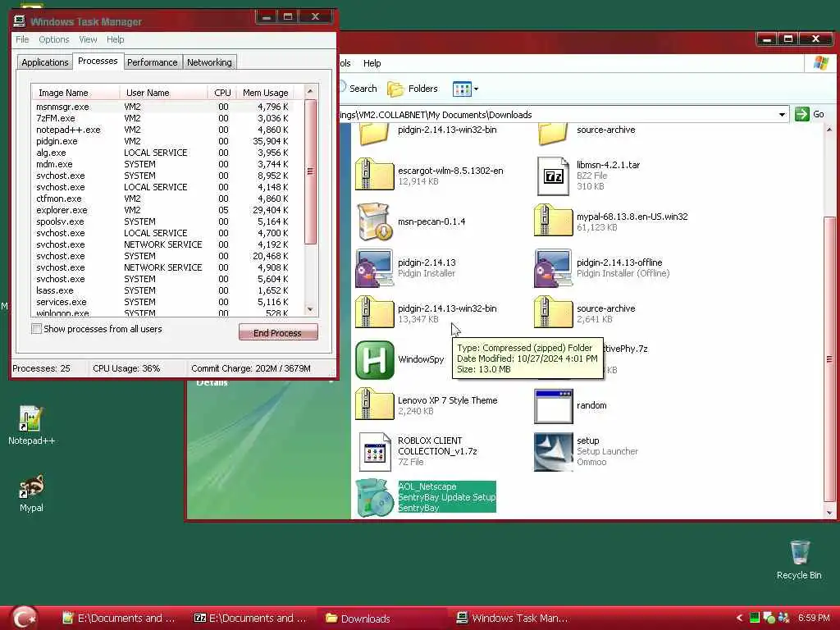Screen dimensions: 840x630
Task: Open the File menu in Task Manager
Action: (x=22, y=39)
